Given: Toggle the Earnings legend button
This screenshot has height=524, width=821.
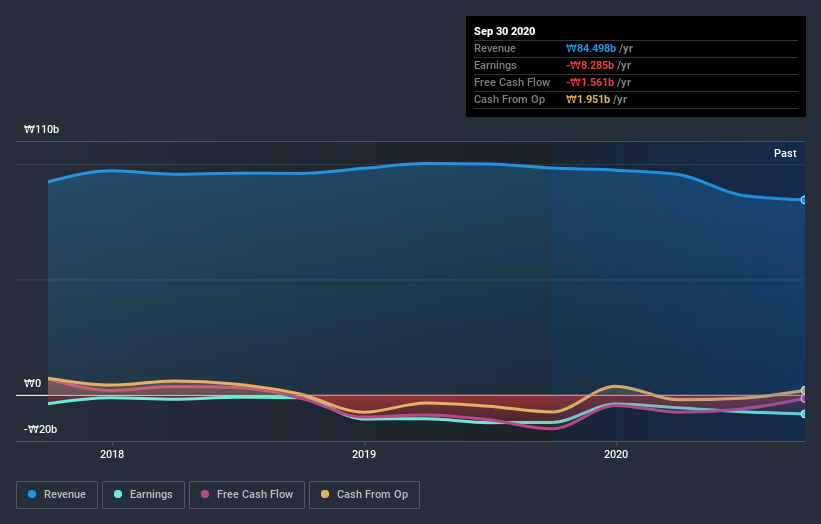Looking at the screenshot, I should click(143, 495).
